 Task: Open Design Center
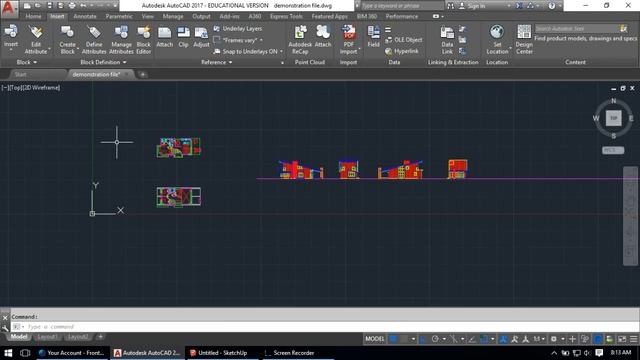(524, 40)
